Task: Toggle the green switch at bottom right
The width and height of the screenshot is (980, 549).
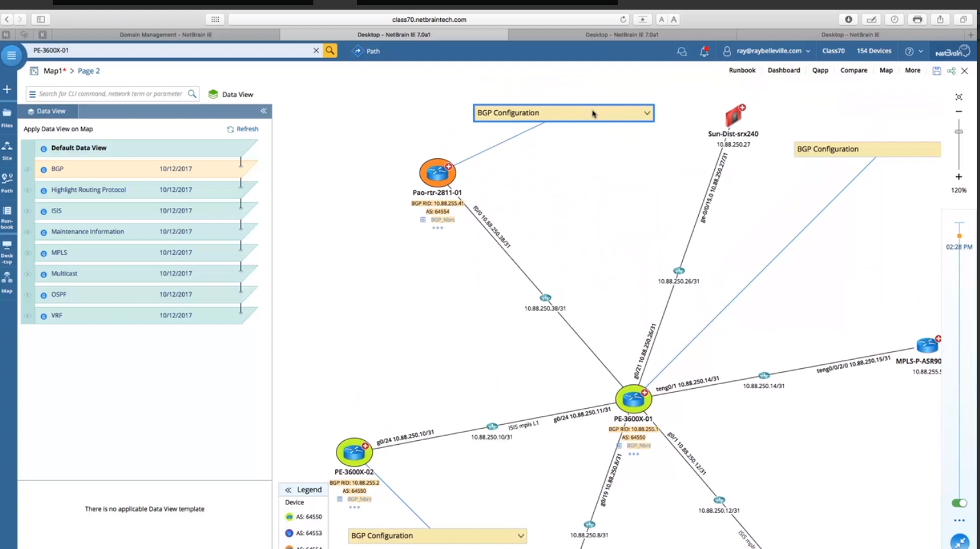Action: pyautogui.click(x=959, y=503)
